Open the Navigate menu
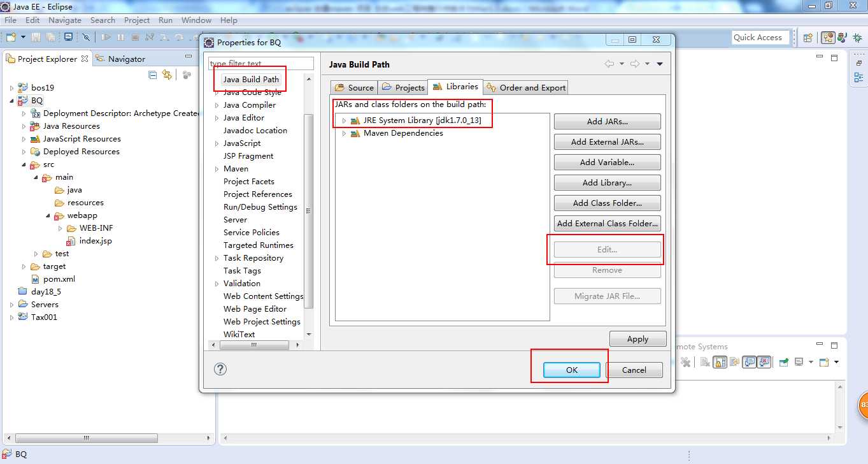Image resolution: width=868 pixels, height=464 pixels. [64, 20]
